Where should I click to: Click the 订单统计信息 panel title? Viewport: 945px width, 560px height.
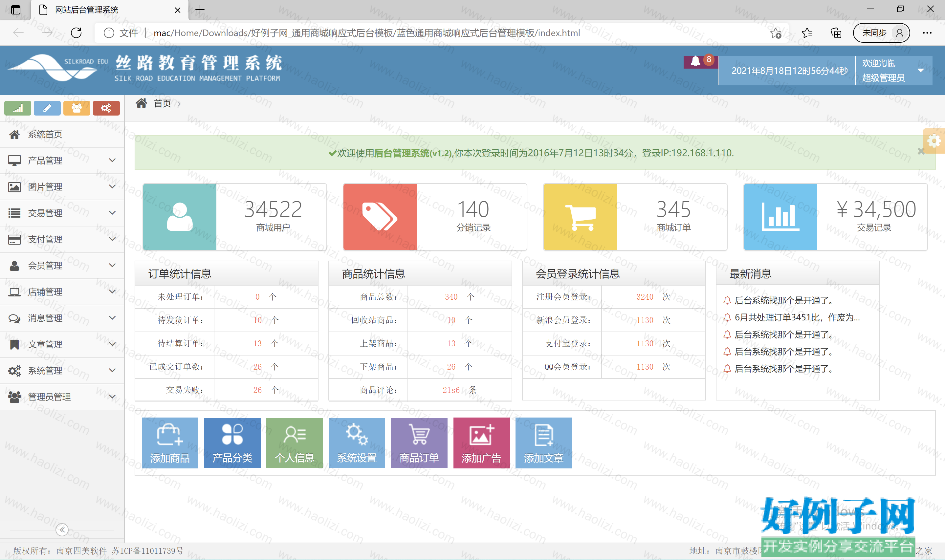(180, 274)
